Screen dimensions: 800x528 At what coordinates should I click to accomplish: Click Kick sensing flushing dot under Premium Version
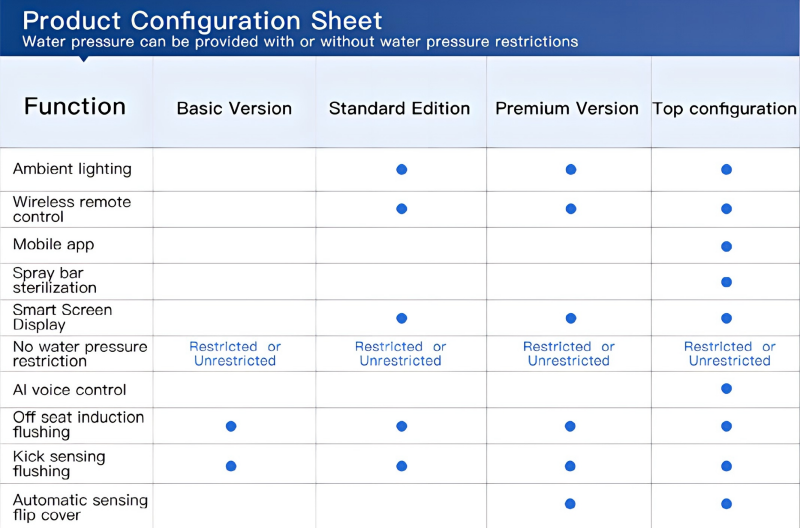pos(571,466)
